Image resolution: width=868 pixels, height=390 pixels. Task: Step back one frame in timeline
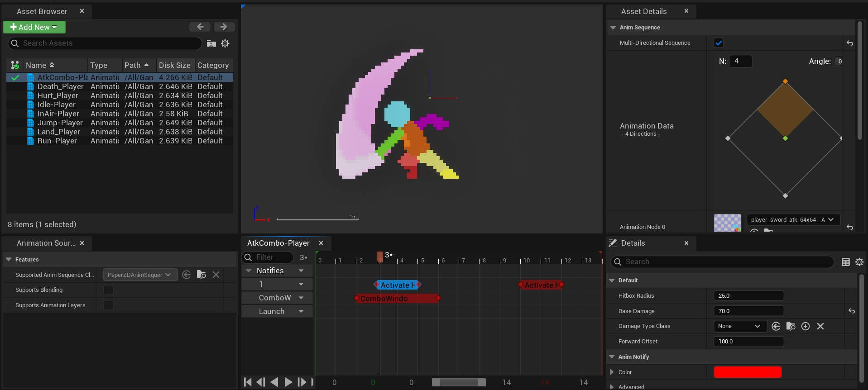[x=261, y=382]
